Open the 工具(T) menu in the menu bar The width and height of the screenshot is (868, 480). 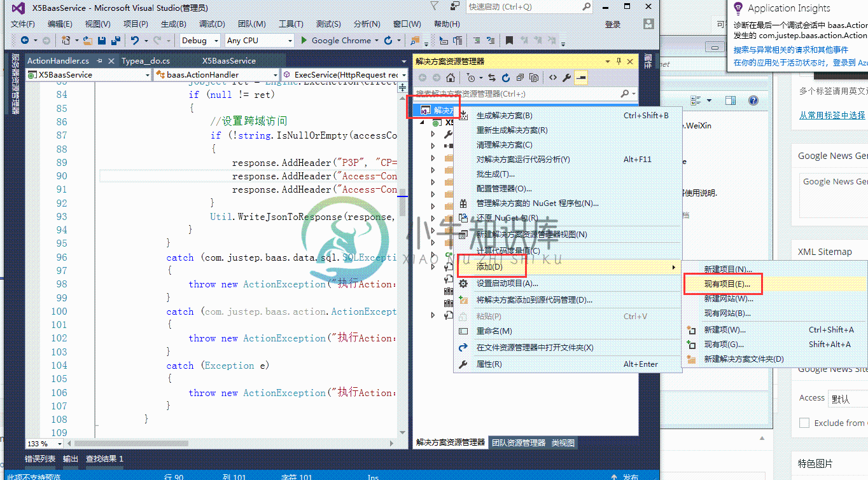291,24
